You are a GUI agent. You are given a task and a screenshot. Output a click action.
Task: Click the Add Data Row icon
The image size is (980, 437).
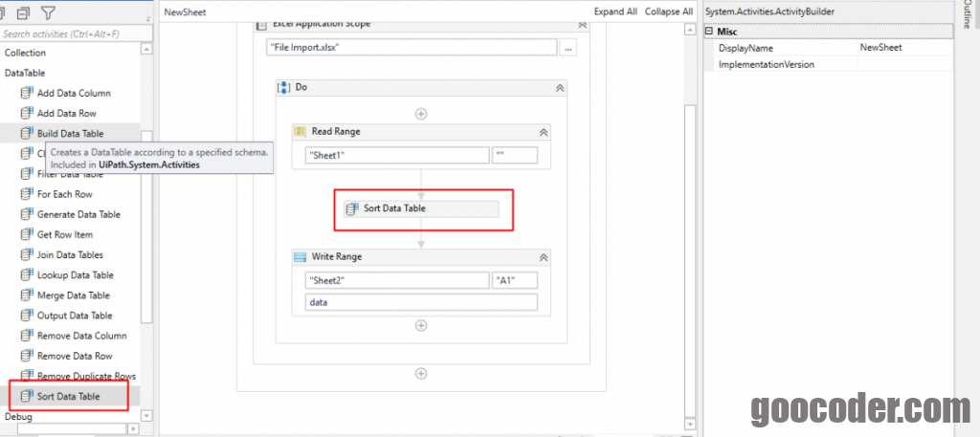coord(26,114)
